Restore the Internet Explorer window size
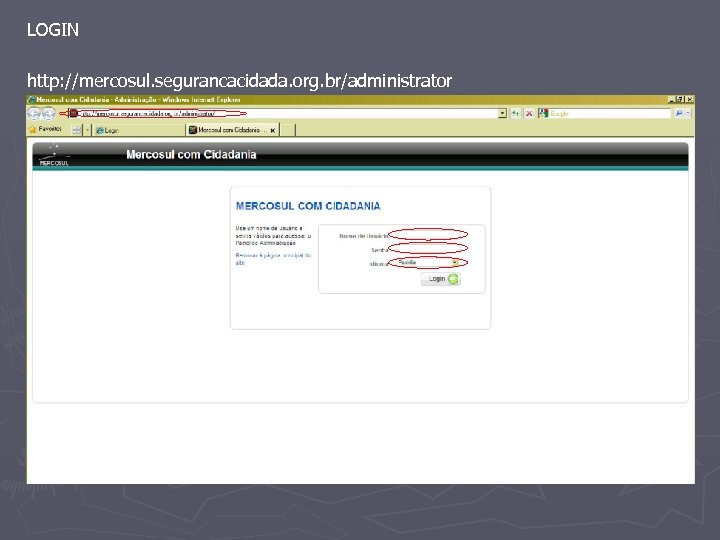720x540 pixels. 681,99
